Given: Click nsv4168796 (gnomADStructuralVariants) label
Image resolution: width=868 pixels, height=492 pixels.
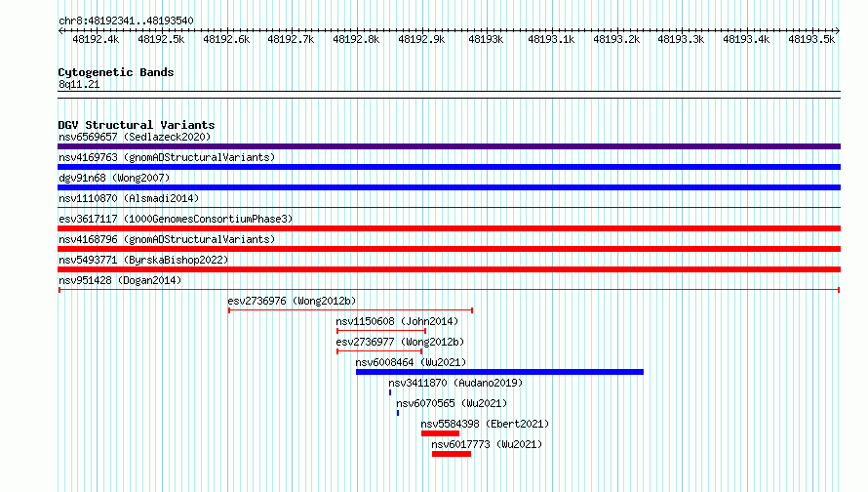Looking at the screenshot, I should click(x=167, y=239).
